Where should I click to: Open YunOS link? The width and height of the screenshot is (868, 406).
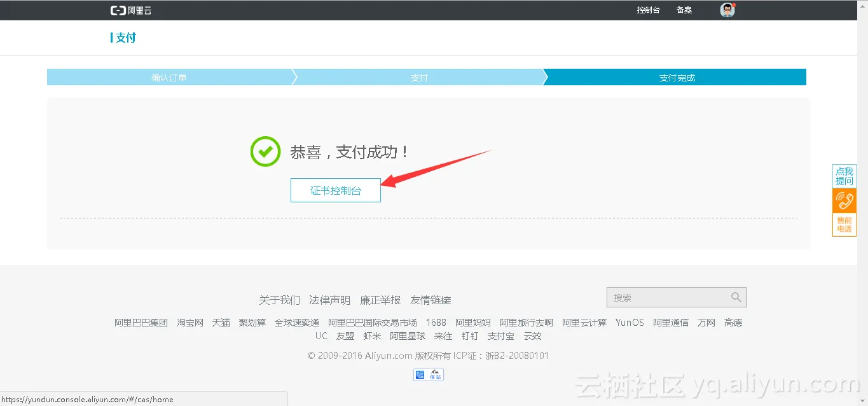[x=630, y=323]
